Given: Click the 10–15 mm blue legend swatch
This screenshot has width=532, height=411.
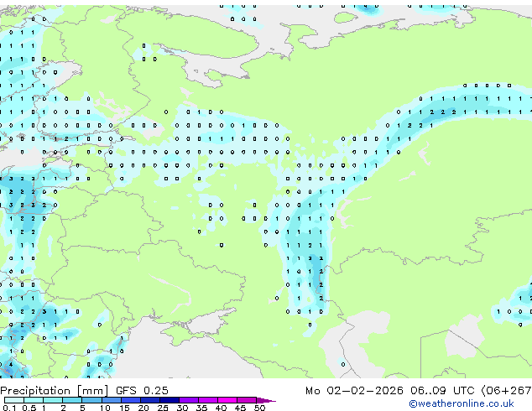Looking at the screenshot, I should [111, 400].
